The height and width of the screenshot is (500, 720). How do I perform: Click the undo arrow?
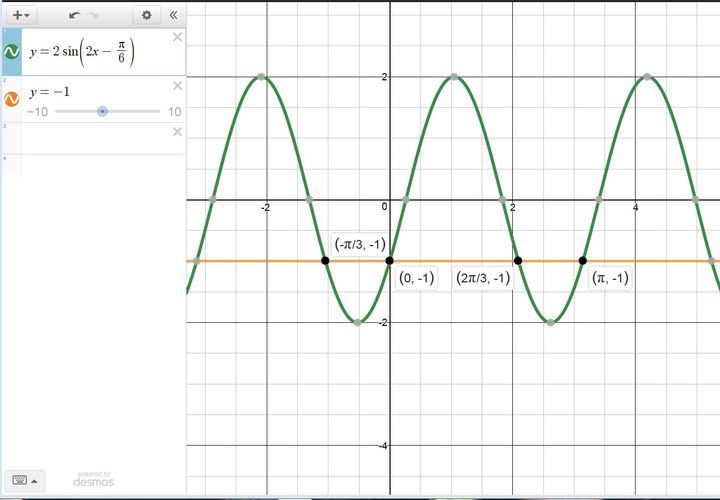[74, 15]
